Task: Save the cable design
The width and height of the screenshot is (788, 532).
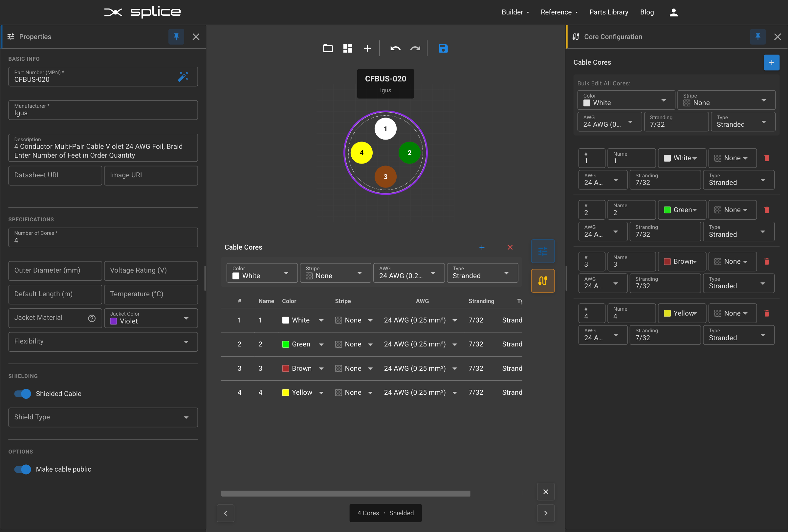Action: tap(443, 49)
